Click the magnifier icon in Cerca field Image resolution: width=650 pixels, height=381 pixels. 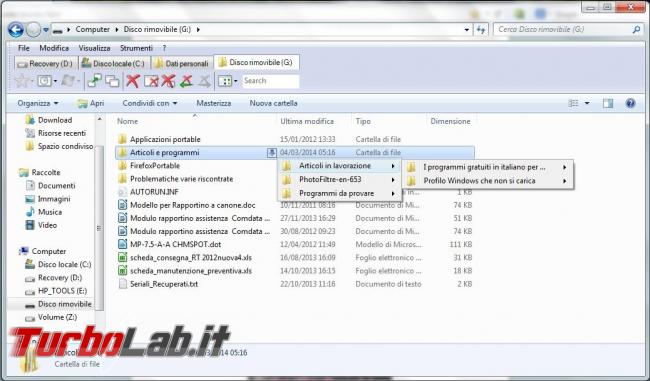coord(636,29)
